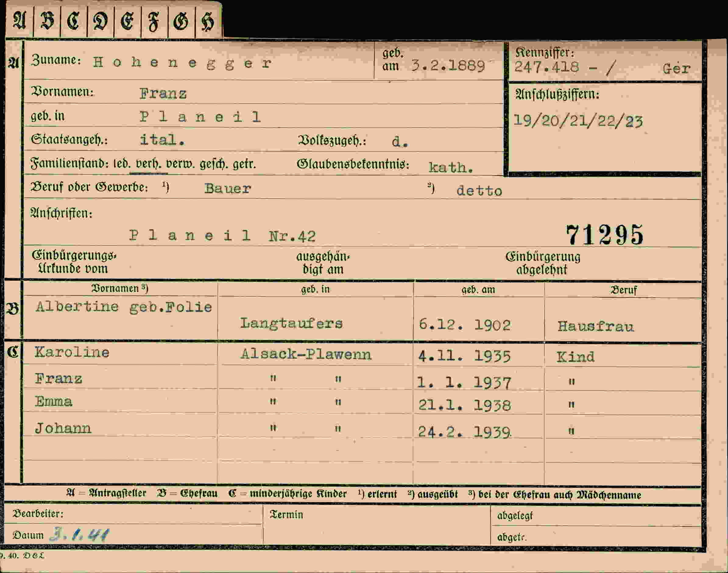Click the 'Termin' field label

pyautogui.click(x=287, y=514)
